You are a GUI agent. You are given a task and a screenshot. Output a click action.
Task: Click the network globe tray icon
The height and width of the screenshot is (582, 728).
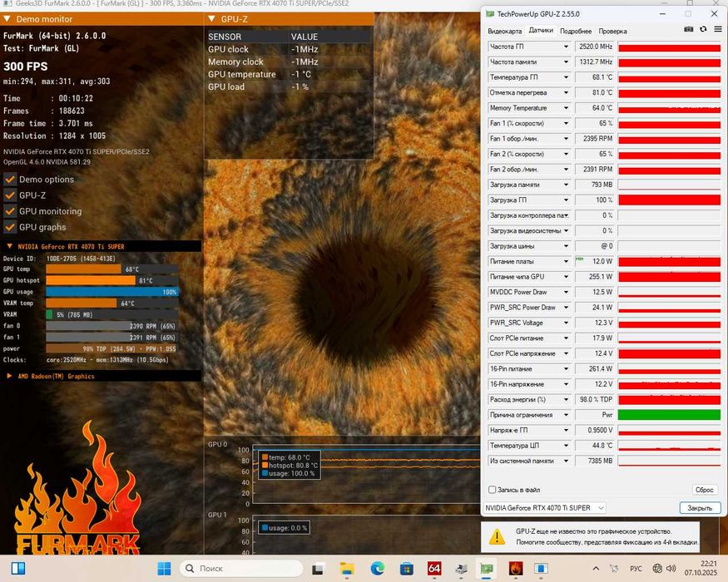tap(657, 568)
